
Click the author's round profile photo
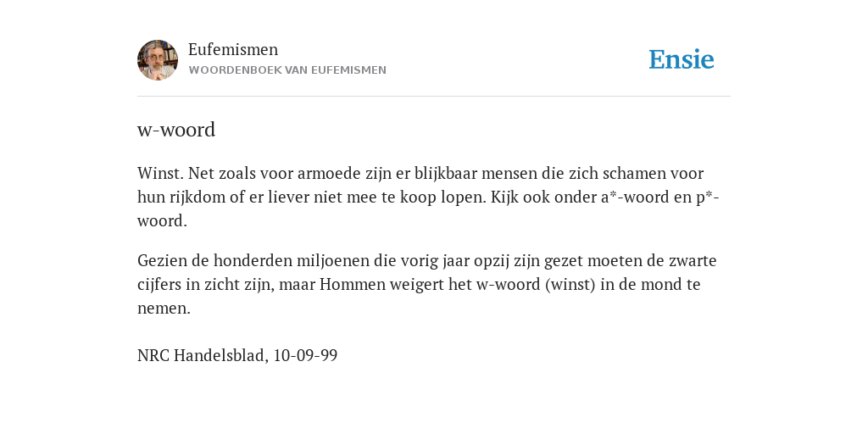[158, 60]
